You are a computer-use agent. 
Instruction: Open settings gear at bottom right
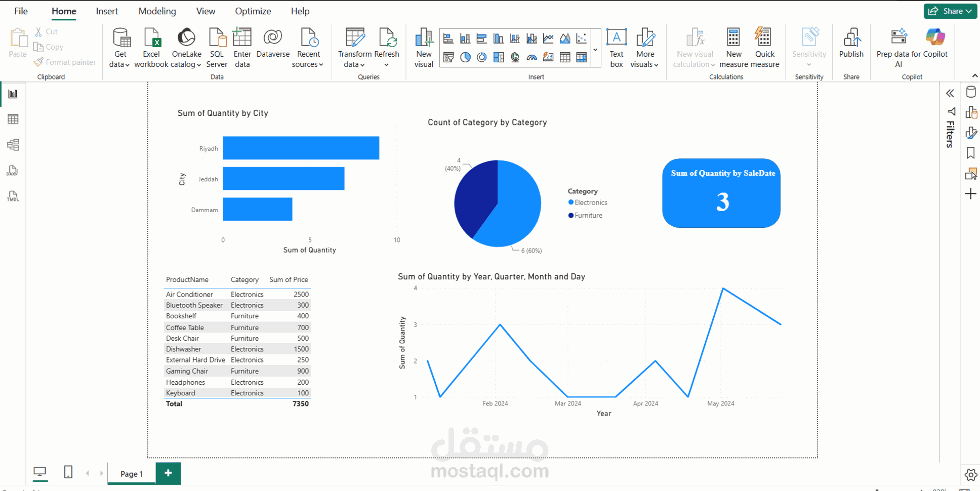(970, 475)
